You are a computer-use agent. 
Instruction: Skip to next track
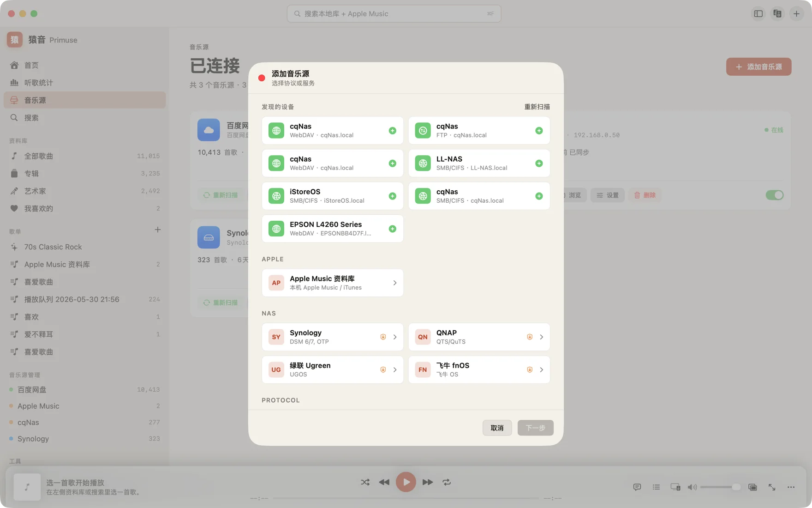coord(428,482)
